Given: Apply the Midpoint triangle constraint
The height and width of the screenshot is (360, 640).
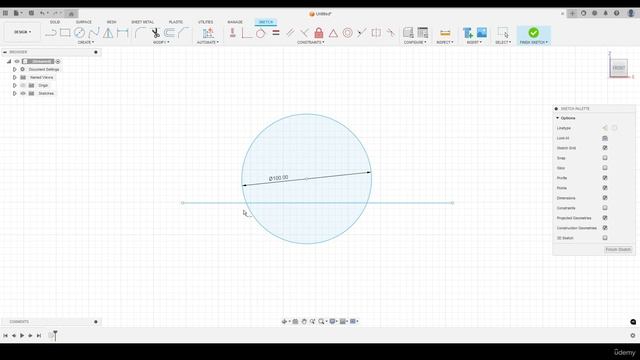Looking at the screenshot, I should [333, 33].
